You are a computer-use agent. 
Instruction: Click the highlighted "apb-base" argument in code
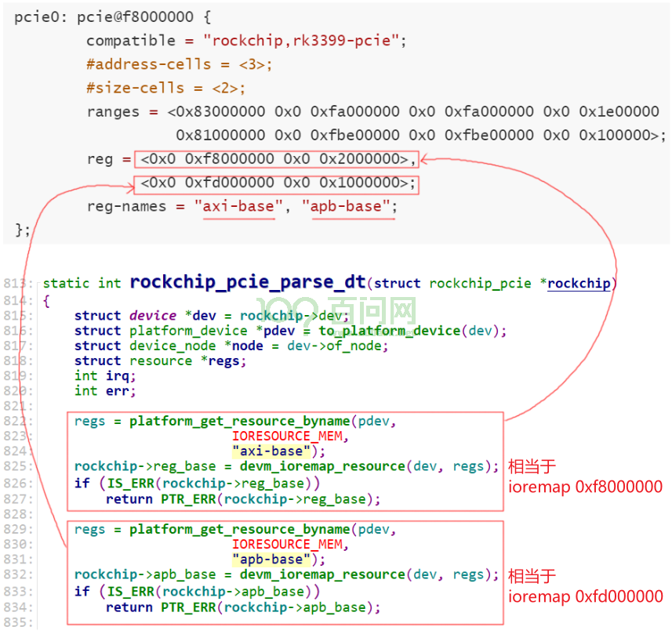(271, 560)
